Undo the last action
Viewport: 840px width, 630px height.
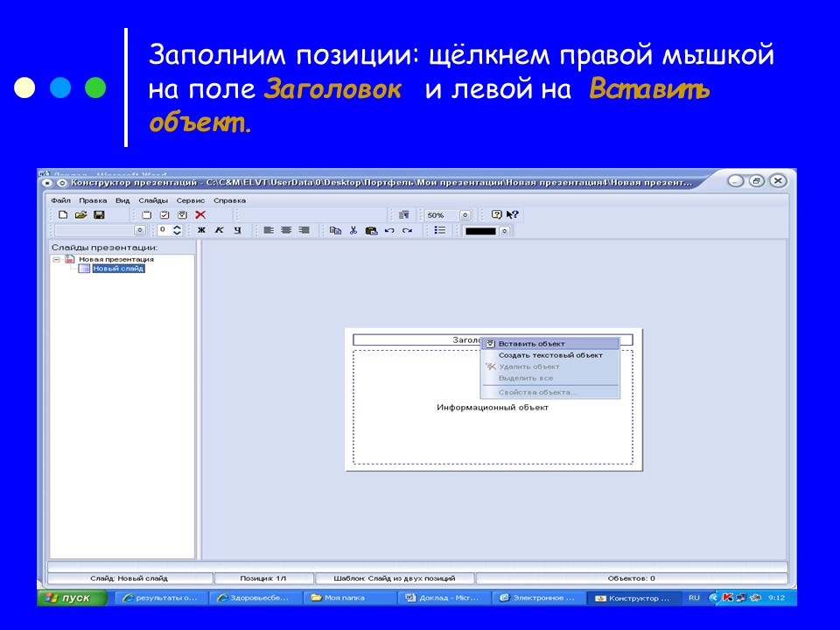(x=389, y=230)
